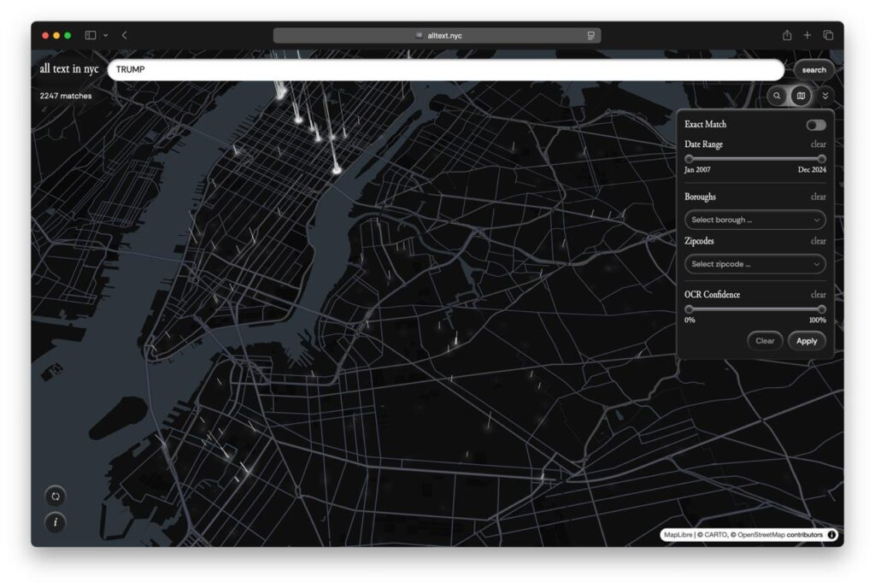Image resolution: width=875 pixels, height=588 pixels.
Task: Open the CARTO attribution link
Action: pos(714,534)
